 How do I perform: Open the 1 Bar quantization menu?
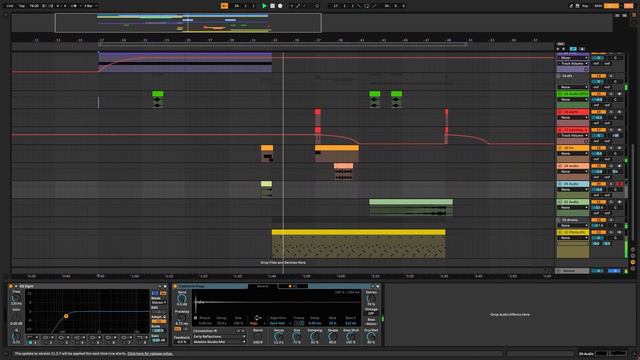pyautogui.click(x=91, y=6)
